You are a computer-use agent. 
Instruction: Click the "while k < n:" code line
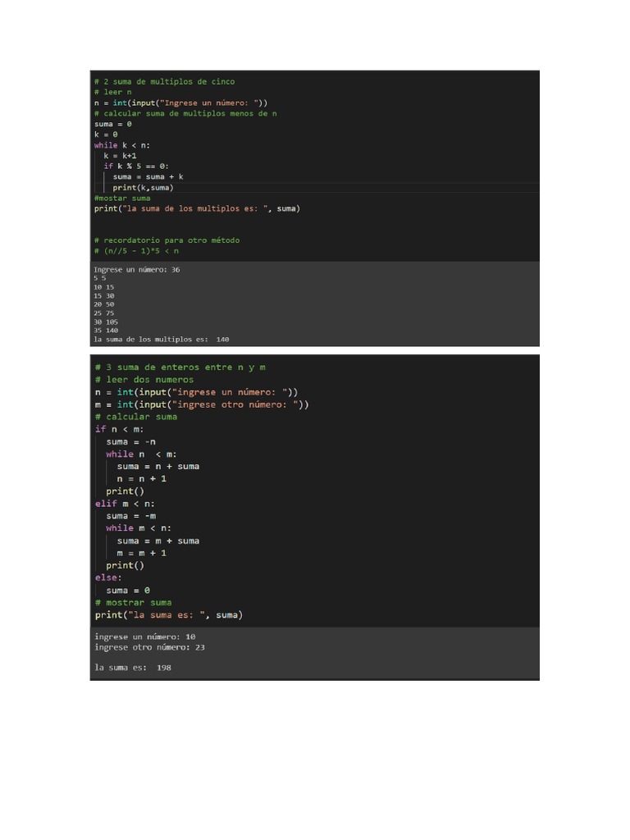[123, 145]
